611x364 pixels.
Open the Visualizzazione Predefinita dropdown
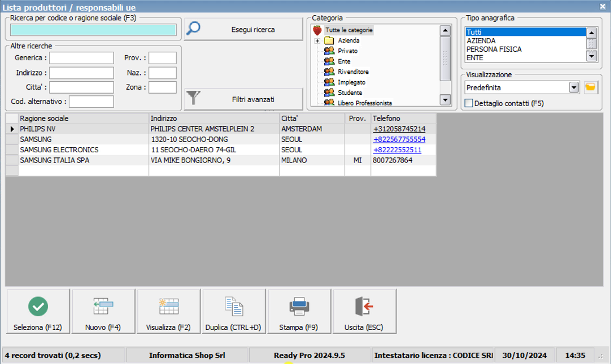point(574,87)
